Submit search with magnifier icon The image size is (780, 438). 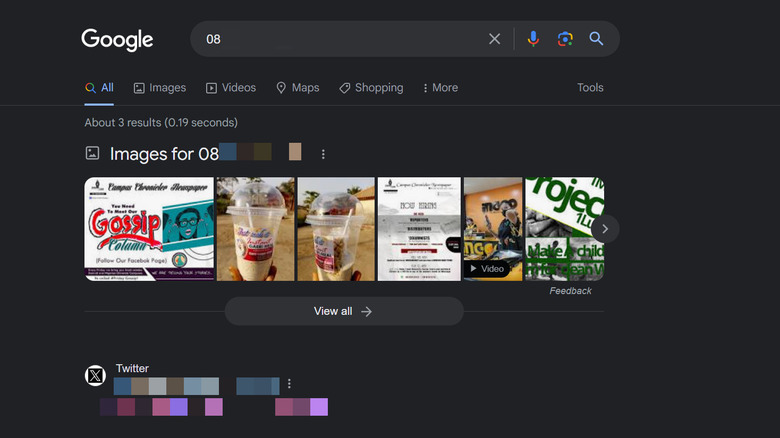(596, 39)
